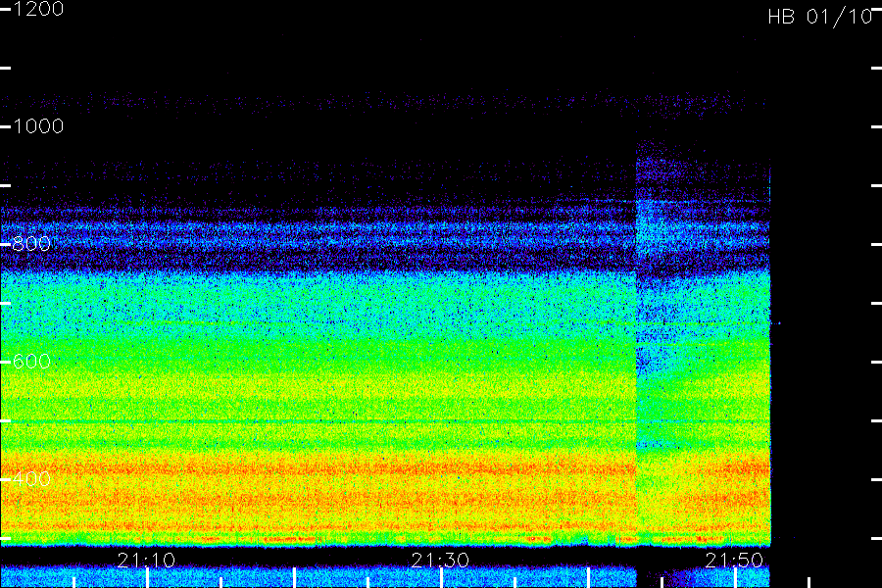Click the time tick mark under 21:50
Viewport: 882px width, 588px height.
pyautogui.click(x=735, y=578)
